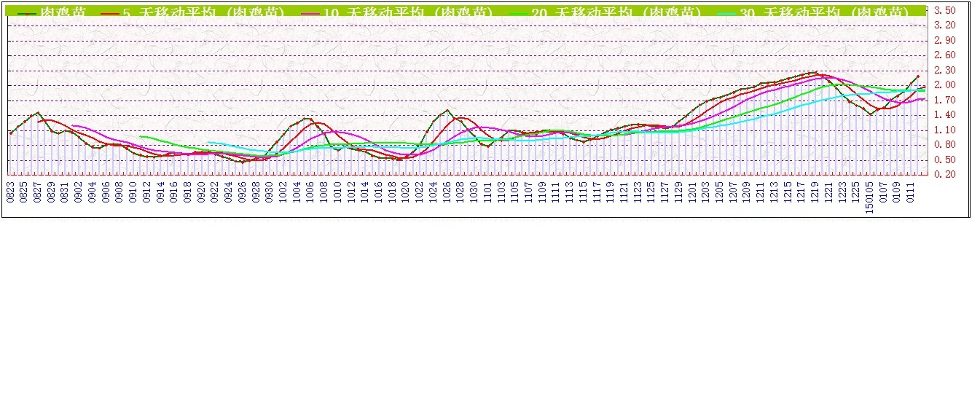Click the 1018 date label
980x394 pixels.
click(392, 192)
